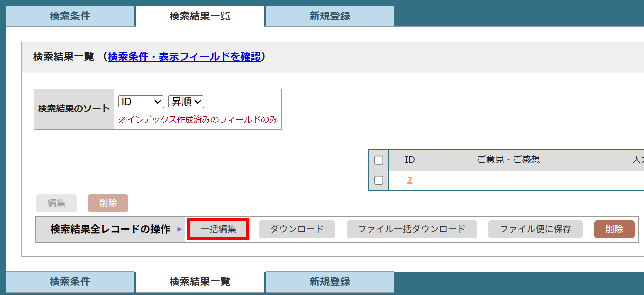Open the 昇順 sort order dropdown

[186, 102]
